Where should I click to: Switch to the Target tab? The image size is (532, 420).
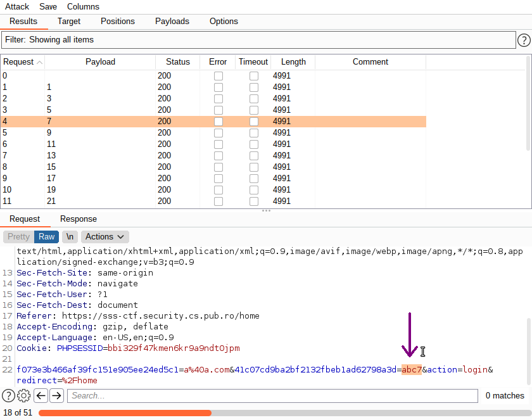[x=69, y=22]
